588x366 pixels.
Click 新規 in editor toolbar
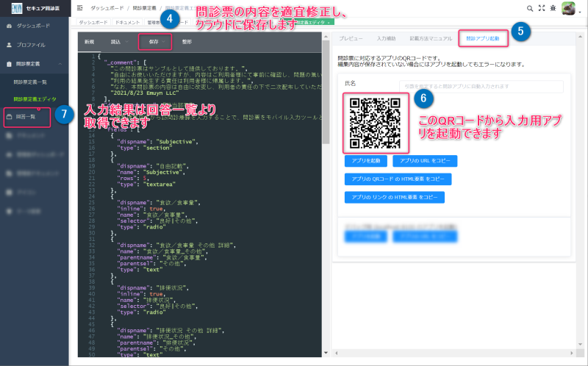[x=89, y=42]
